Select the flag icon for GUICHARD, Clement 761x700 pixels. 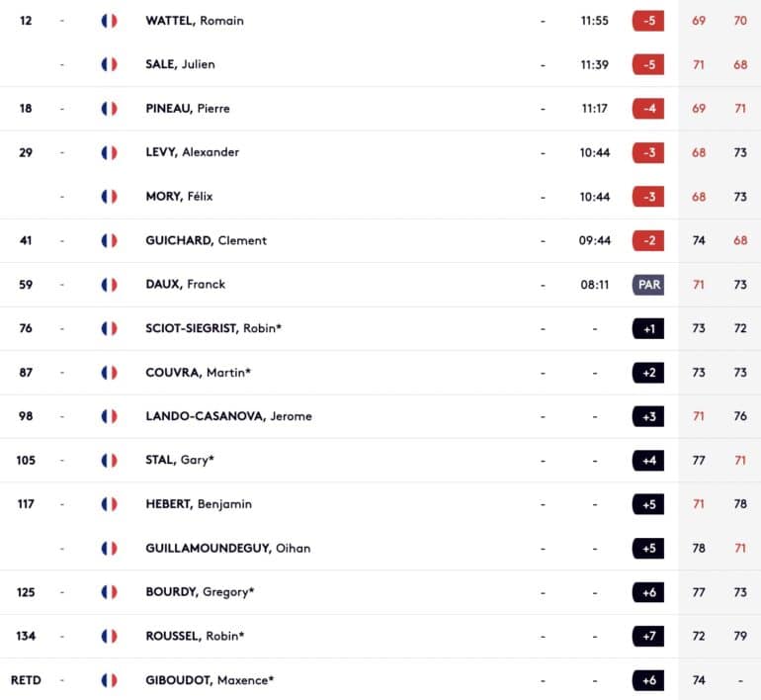pos(109,241)
